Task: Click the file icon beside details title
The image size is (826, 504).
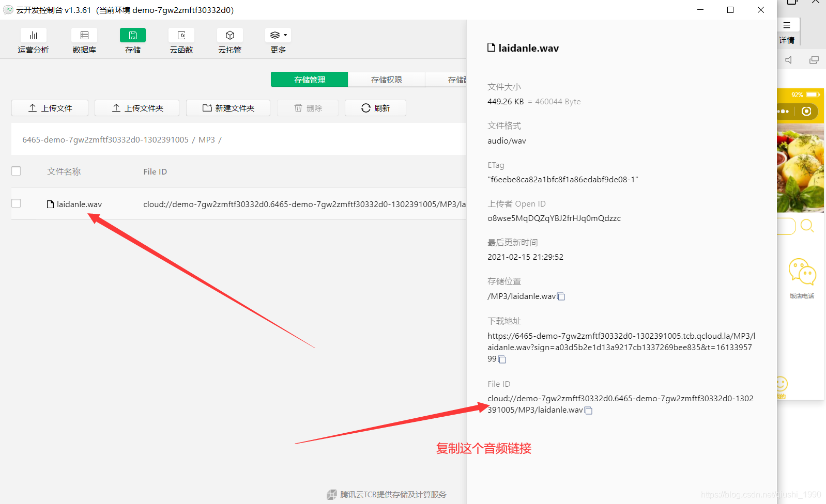Action: 491,48
